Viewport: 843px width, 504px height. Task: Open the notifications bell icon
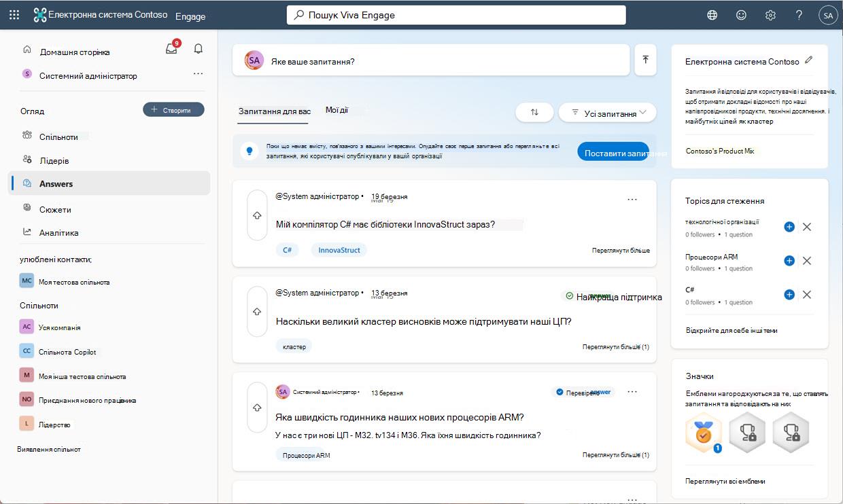[x=199, y=49]
